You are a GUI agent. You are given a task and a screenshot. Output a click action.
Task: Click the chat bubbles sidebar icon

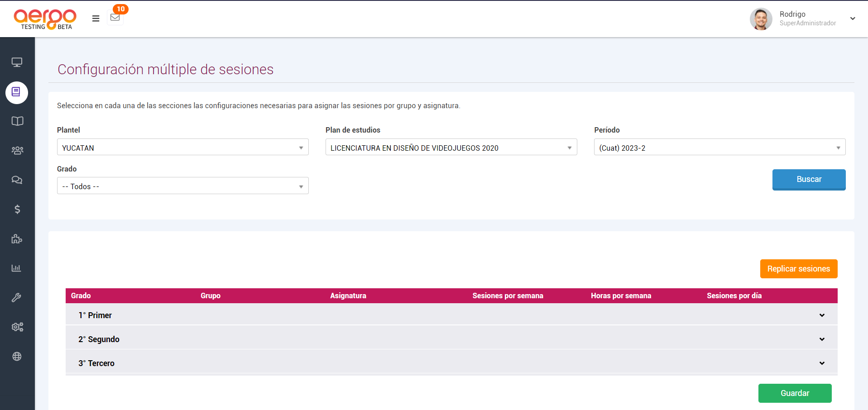pyautogui.click(x=17, y=180)
